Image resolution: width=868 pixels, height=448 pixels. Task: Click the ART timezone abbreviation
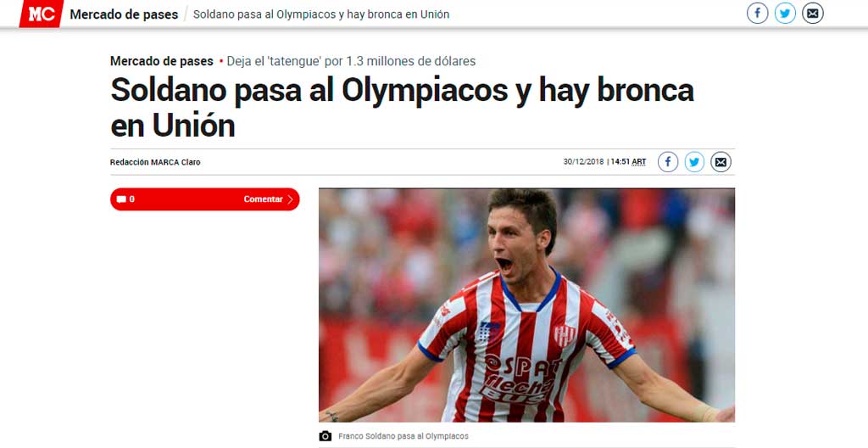coord(639,162)
